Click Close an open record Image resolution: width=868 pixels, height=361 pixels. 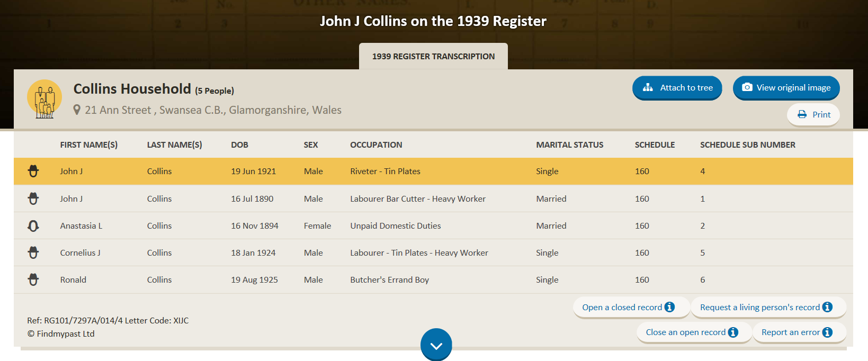[694, 332]
